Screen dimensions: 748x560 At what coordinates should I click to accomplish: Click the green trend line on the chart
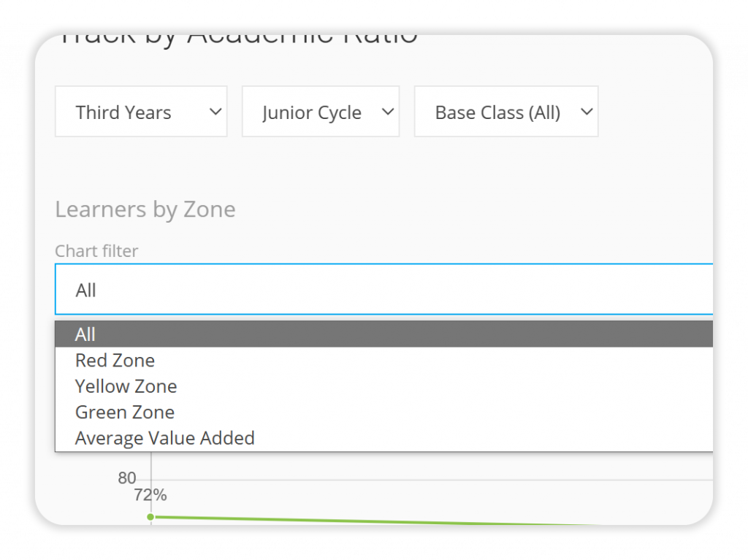pos(365,520)
